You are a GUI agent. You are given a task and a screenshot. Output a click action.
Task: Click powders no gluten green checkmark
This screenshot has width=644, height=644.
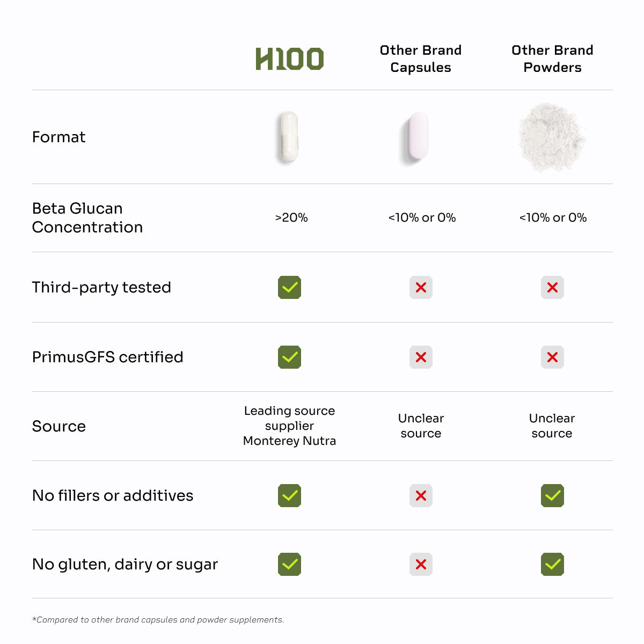click(x=552, y=564)
